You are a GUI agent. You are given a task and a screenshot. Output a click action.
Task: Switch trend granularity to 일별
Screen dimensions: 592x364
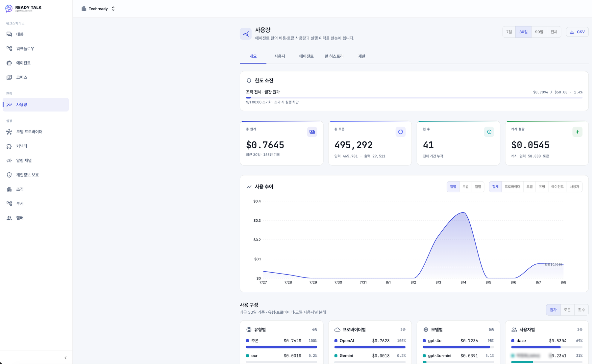click(453, 187)
